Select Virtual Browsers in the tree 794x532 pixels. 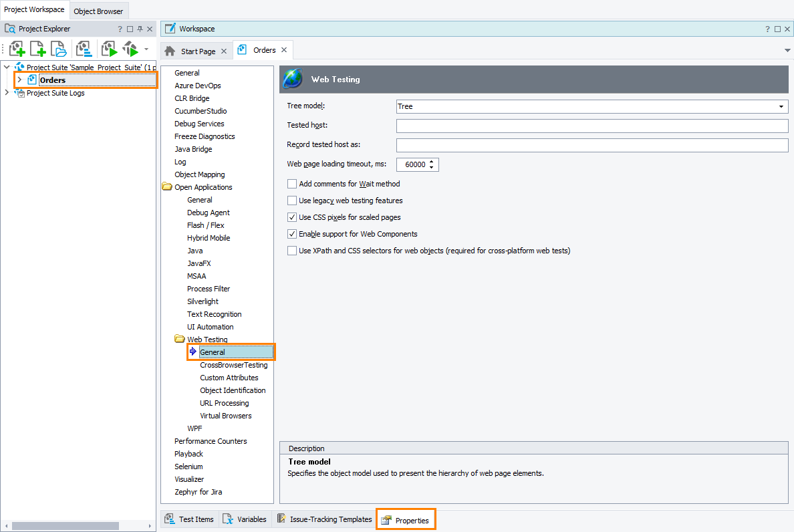pyautogui.click(x=225, y=416)
